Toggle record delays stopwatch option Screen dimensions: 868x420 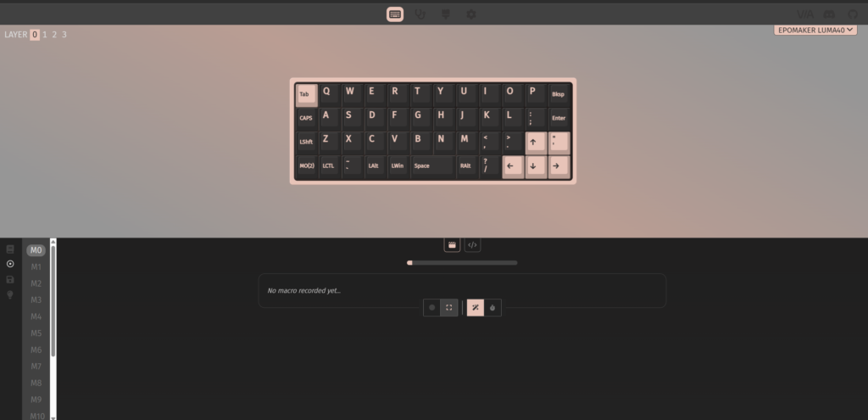point(492,307)
